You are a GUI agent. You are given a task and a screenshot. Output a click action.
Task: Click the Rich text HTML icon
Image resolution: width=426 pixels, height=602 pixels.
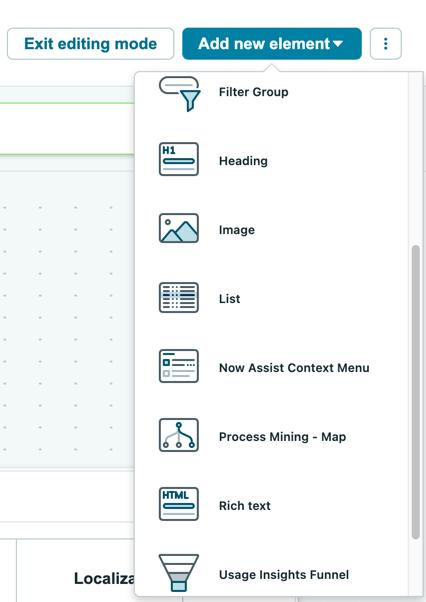(x=179, y=504)
